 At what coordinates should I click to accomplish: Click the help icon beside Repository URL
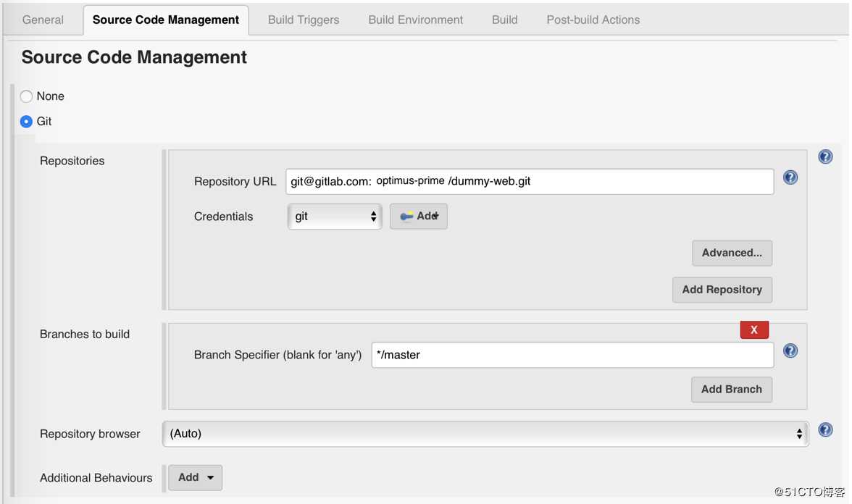790,177
